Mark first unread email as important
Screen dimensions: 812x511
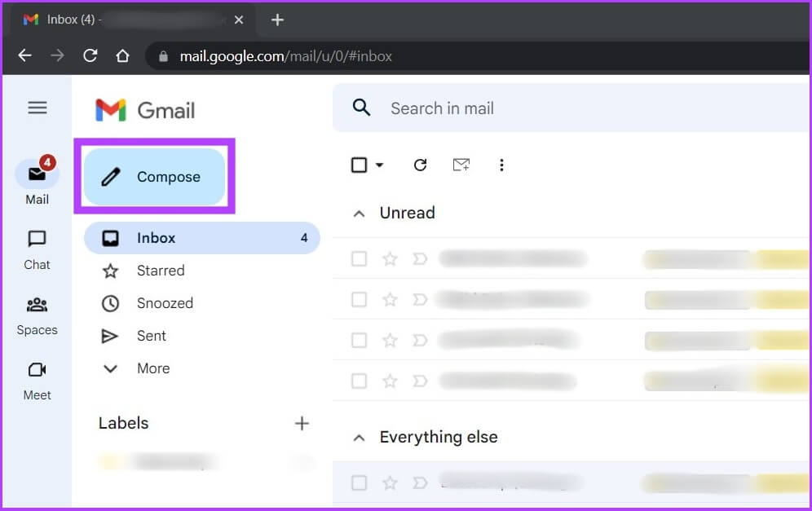coord(420,258)
